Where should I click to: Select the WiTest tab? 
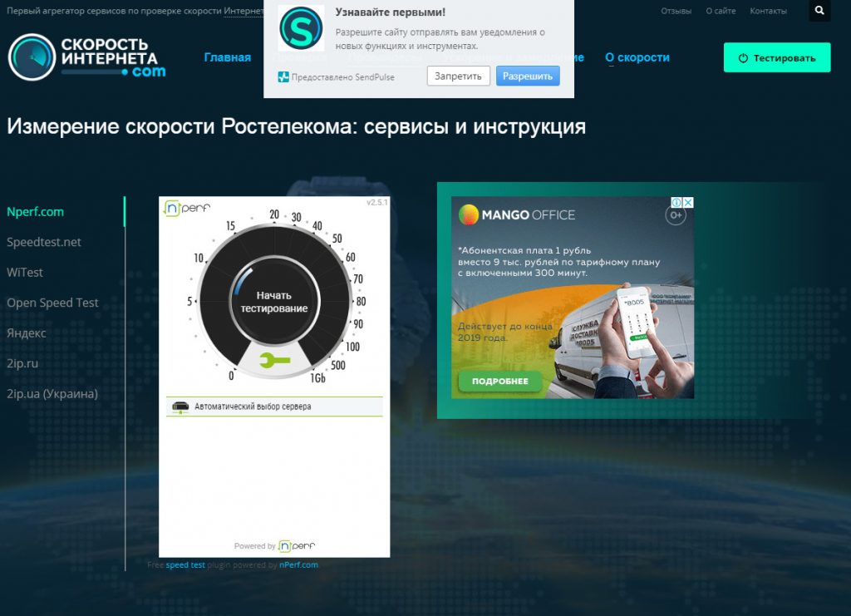coord(25,273)
